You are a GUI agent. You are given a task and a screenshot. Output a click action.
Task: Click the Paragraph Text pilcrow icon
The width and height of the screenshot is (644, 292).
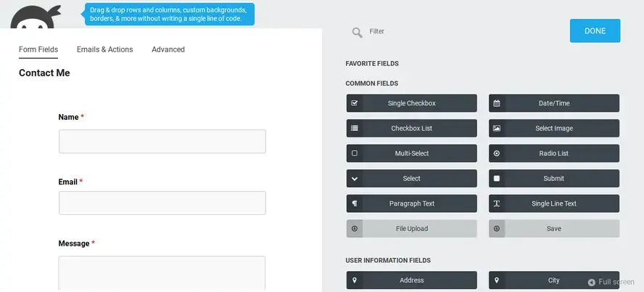(355, 203)
